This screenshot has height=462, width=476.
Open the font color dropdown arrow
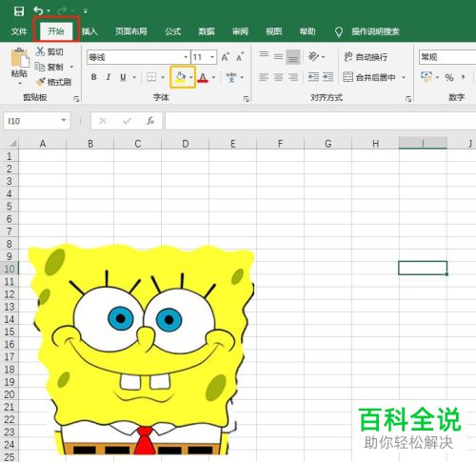click(213, 77)
